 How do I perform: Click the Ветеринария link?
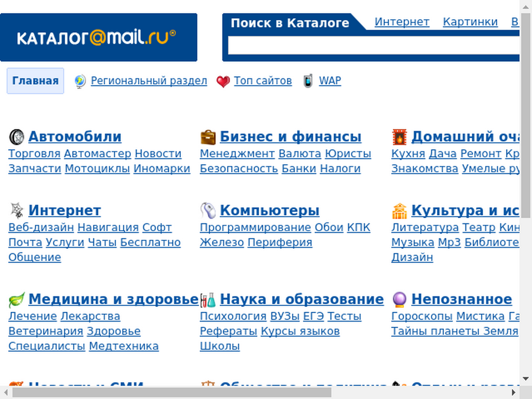point(46,331)
